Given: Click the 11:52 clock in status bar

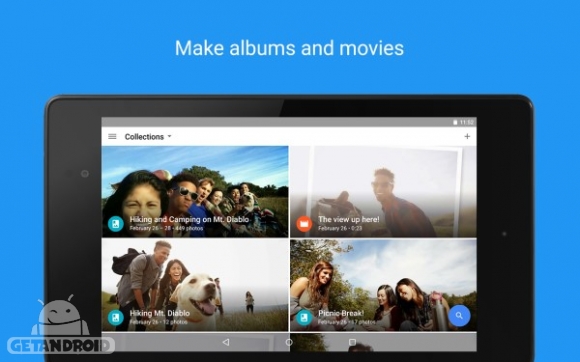Looking at the screenshot, I should click(466, 122).
